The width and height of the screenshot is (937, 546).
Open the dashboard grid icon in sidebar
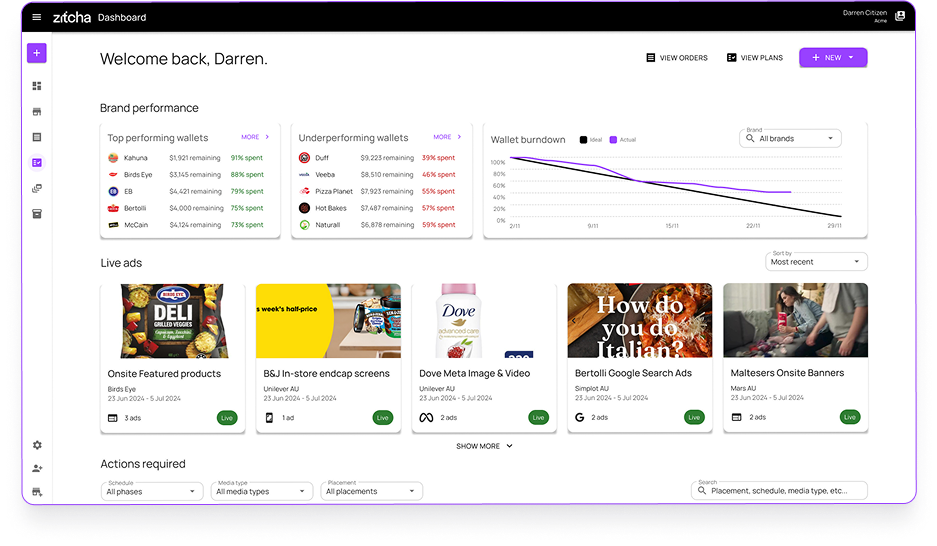36,86
